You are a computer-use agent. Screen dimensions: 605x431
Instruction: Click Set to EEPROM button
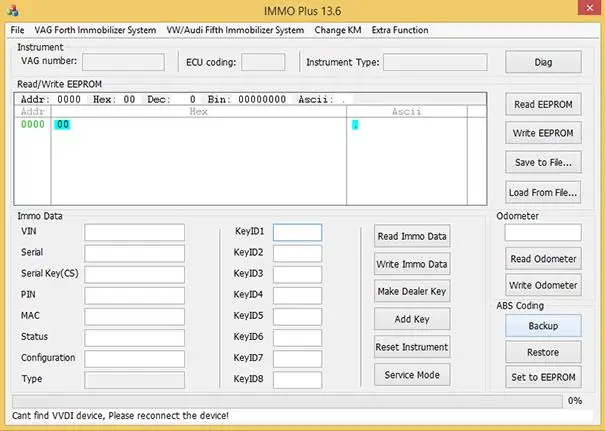coord(543,377)
